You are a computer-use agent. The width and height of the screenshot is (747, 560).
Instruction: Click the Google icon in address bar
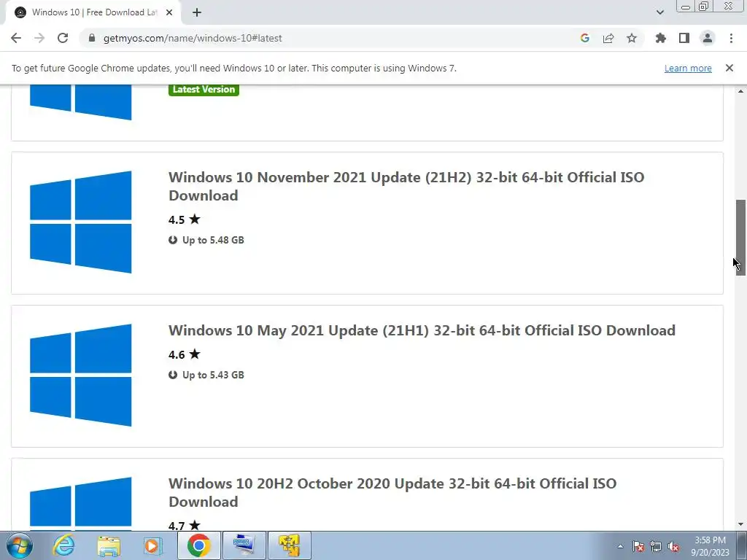coord(585,38)
